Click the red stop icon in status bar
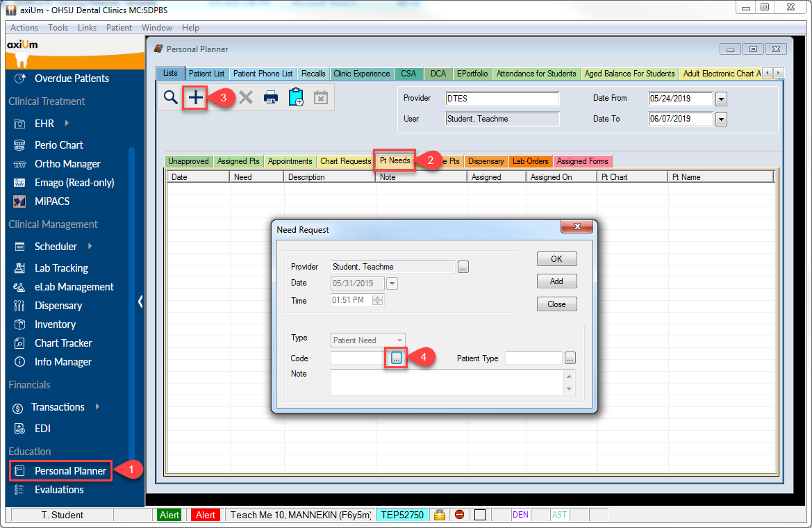This screenshot has height=528, width=812. (x=459, y=515)
